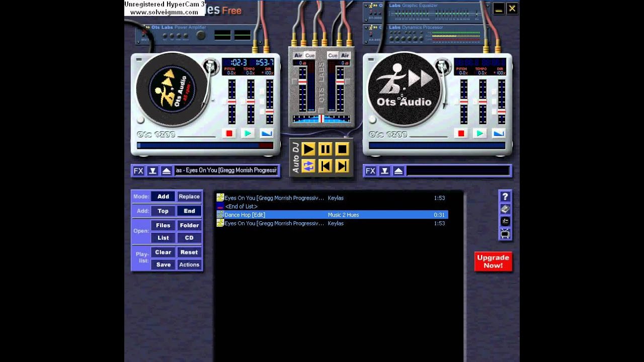
Task: Open FX on the left deck
Action: tap(138, 171)
